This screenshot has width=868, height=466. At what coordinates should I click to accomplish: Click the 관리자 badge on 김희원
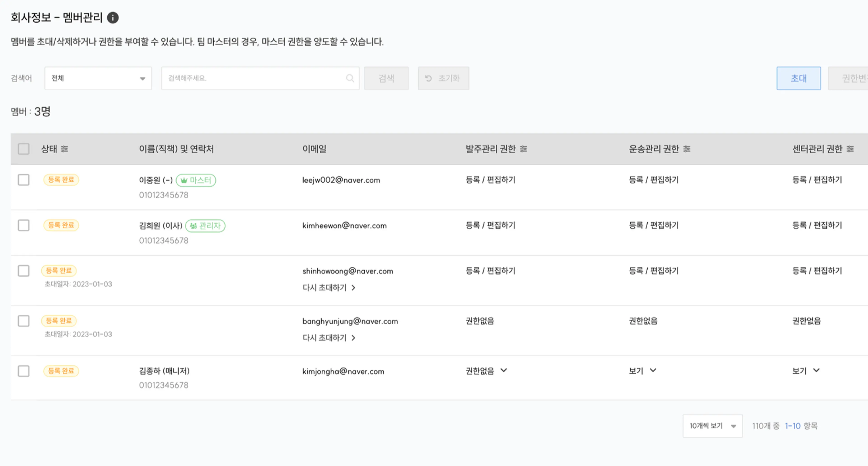(205, 226)
